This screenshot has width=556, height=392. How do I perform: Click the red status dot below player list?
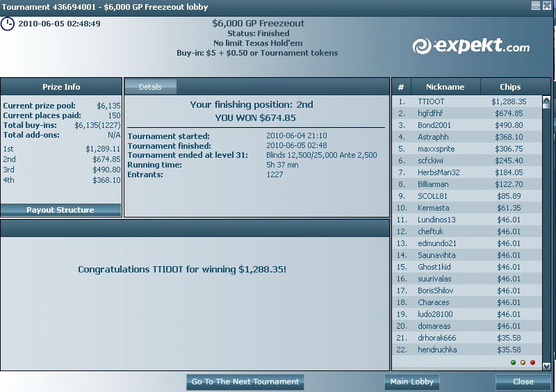click(532, 362)
